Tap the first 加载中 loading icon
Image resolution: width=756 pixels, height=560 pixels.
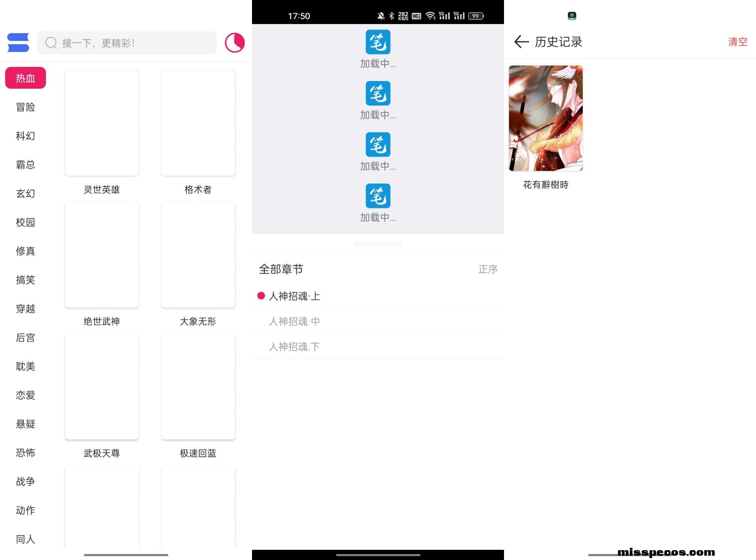pyautogui.click(x=378, y=42)
